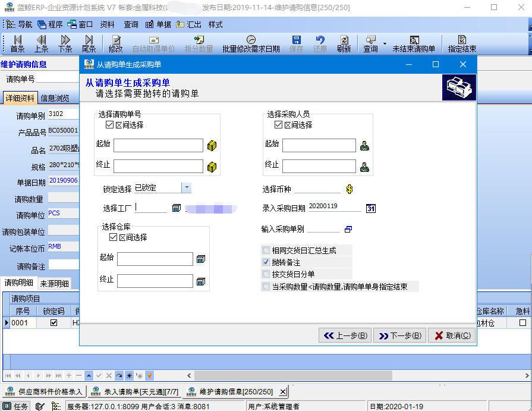Open lookup for starting requisition number
The height and width of the screenshot is (411, 532).
coord(212,146)
